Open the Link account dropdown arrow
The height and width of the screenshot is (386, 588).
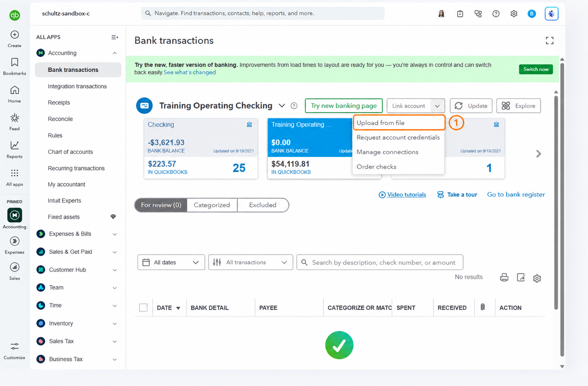click(x=437, y=106)
